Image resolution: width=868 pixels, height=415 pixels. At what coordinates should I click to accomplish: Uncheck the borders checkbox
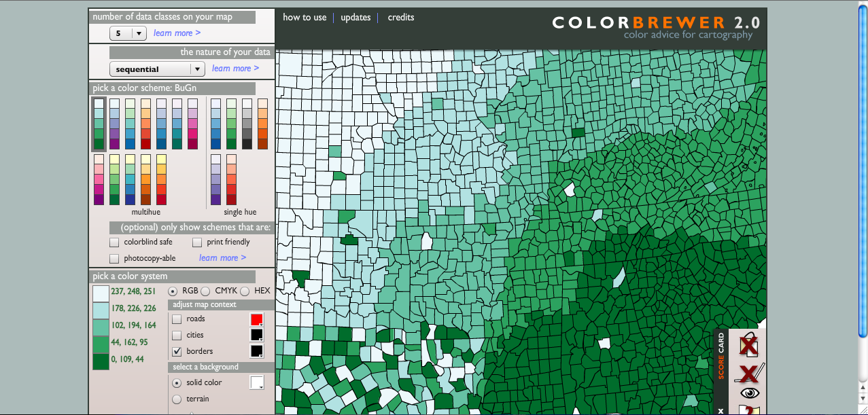pyautogui.click(x=177, y=351)
